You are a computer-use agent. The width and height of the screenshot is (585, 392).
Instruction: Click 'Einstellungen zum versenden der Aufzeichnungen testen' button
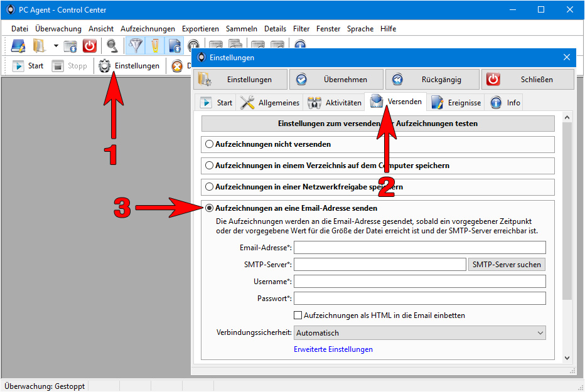[378, 124]
